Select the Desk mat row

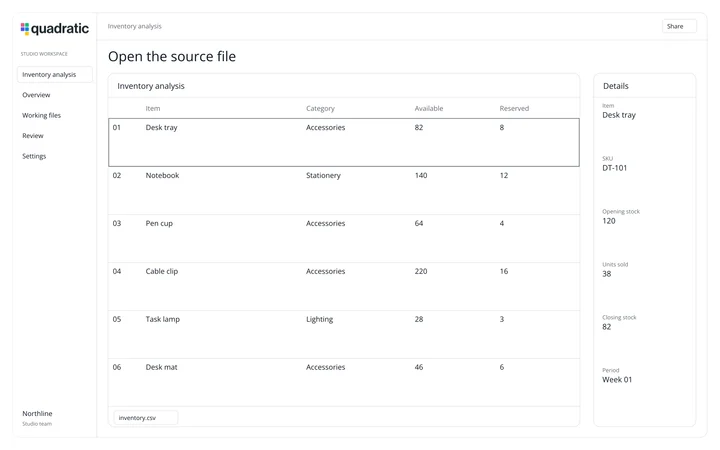click(x=343, y=382)
